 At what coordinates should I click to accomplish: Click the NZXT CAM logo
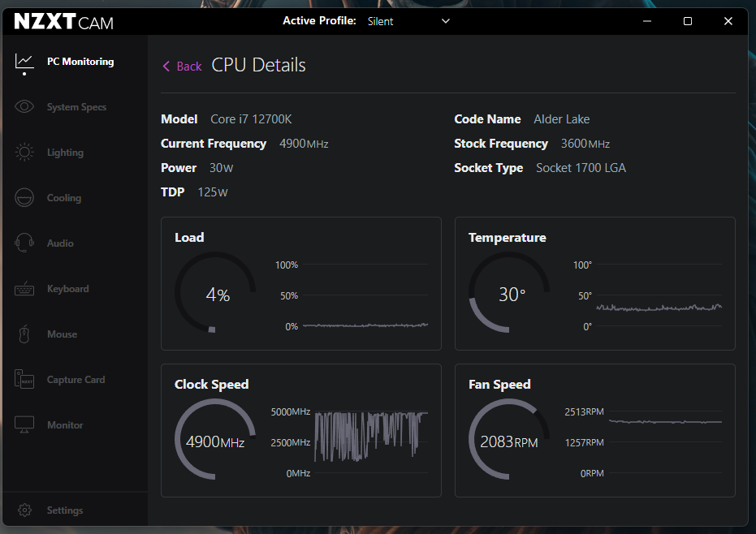(63, 21)
